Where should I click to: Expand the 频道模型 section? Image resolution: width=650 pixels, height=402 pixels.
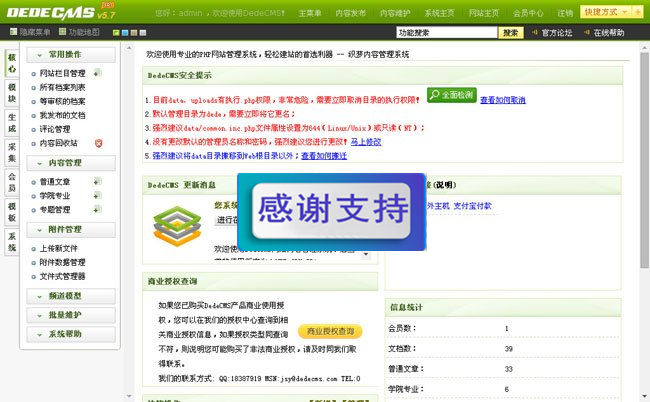click(x=71, y=296)
